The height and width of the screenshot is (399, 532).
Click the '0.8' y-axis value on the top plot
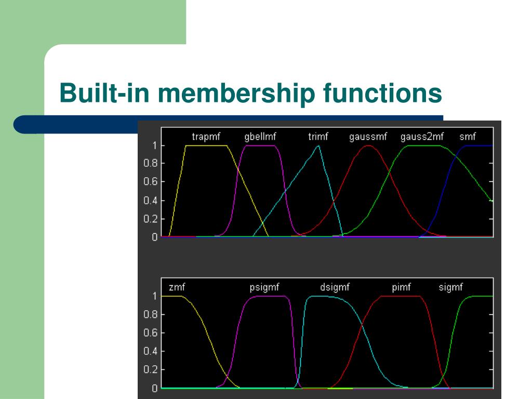point(151,164)
